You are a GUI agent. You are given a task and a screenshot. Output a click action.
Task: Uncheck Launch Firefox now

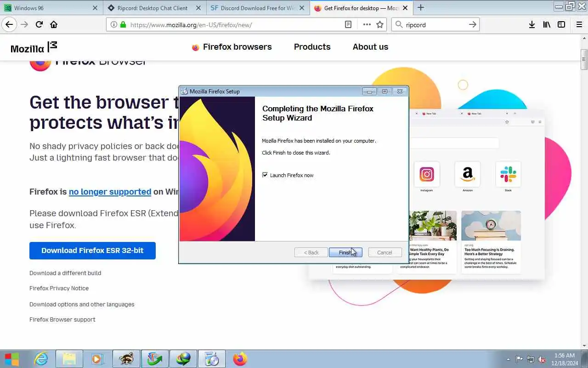[265, 175]
